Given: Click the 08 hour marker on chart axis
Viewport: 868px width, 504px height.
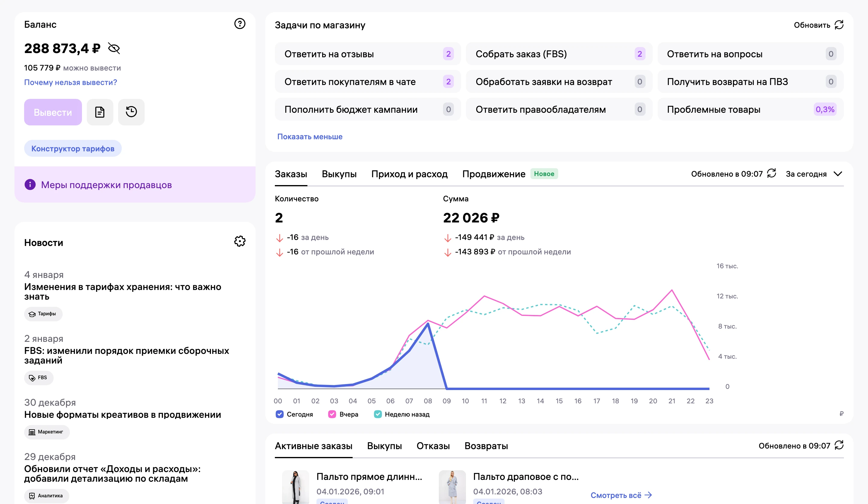Looking at the screenshot, I should 428,401.
